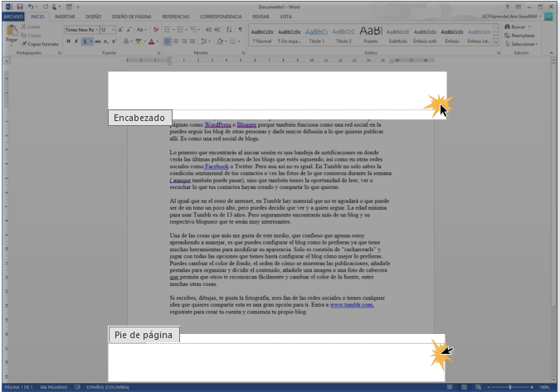Click the bullet list icon

(167, 29)
